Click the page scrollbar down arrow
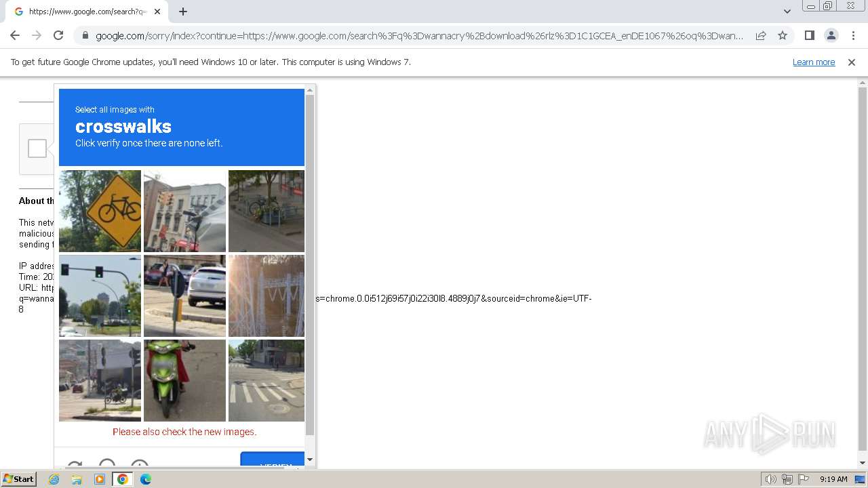 [863, 463]
